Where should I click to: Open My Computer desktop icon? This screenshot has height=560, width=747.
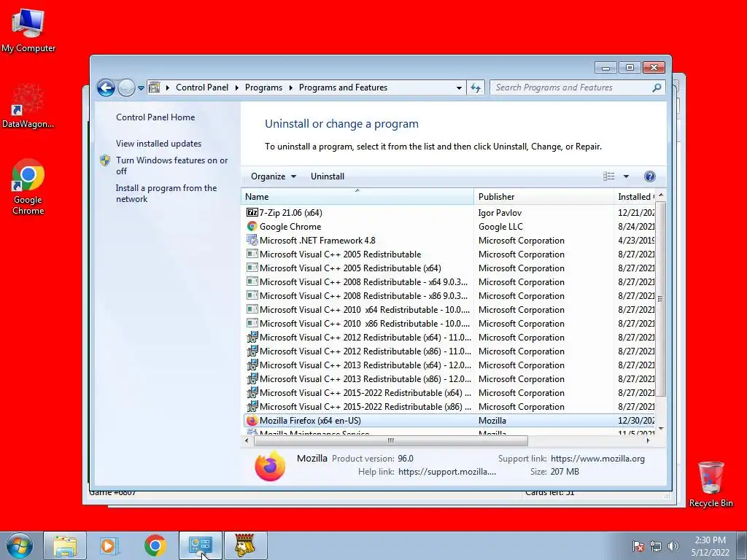(x=28, y=30)
